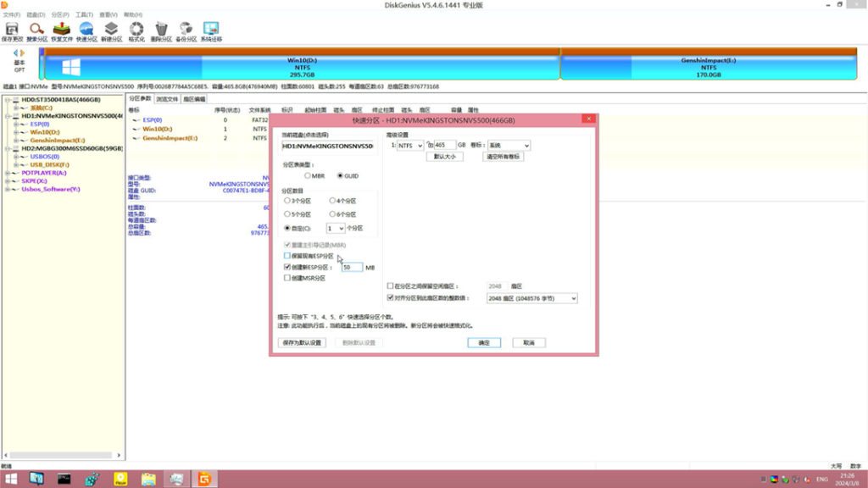The height and width of the screenshot is (488, 868).
Task: Click the 新建分区 (New Partition) toolbar icon
Action: tap(111, 32)
